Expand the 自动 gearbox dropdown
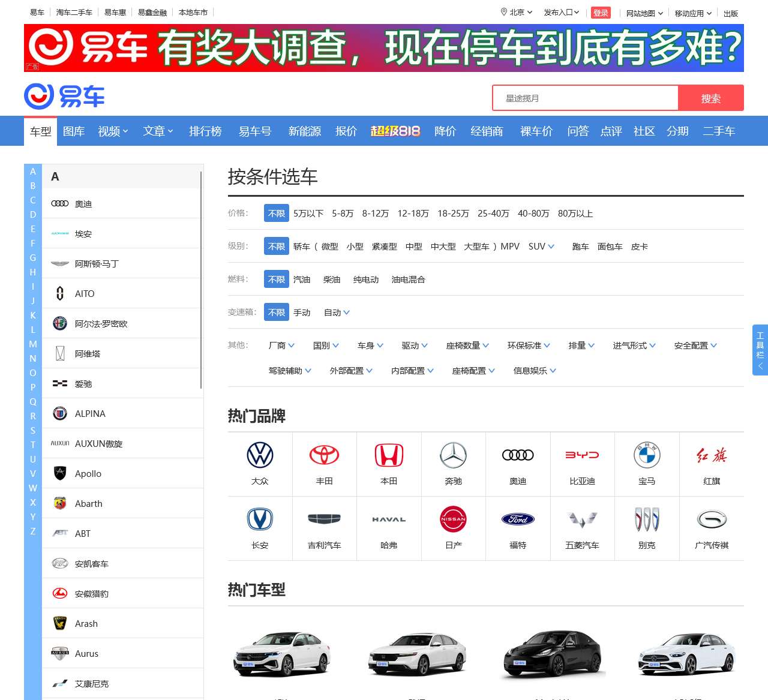This screenshot has height=700, width=768. [337, 313]
